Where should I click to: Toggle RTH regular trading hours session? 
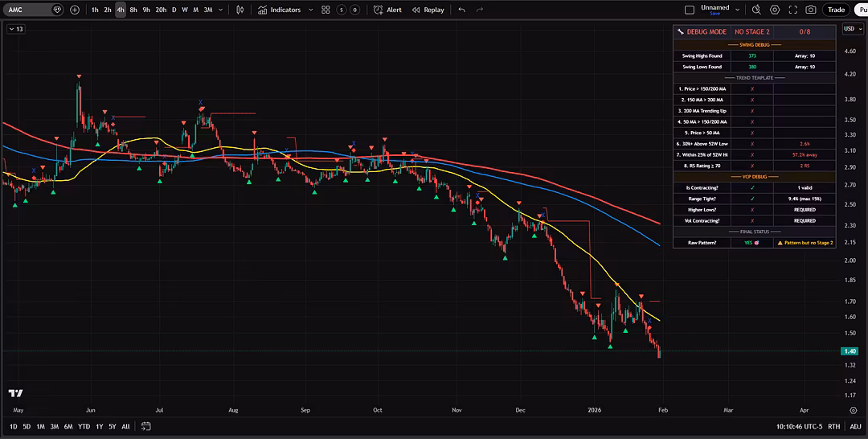834,427
